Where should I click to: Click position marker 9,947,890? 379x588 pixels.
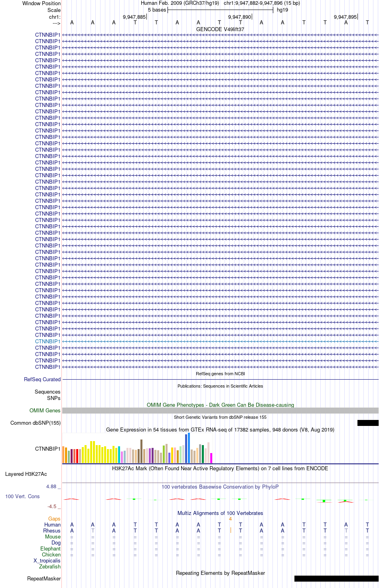[x=240, y=17]
